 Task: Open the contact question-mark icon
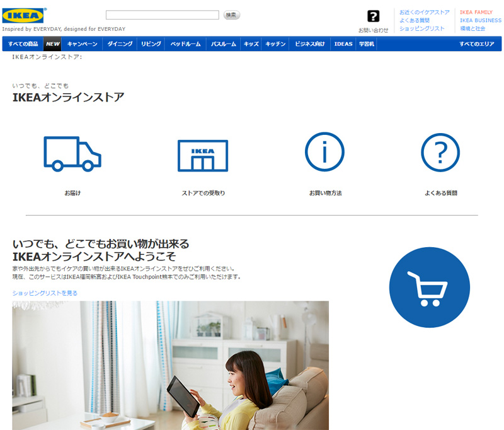(x=373, y=16)
